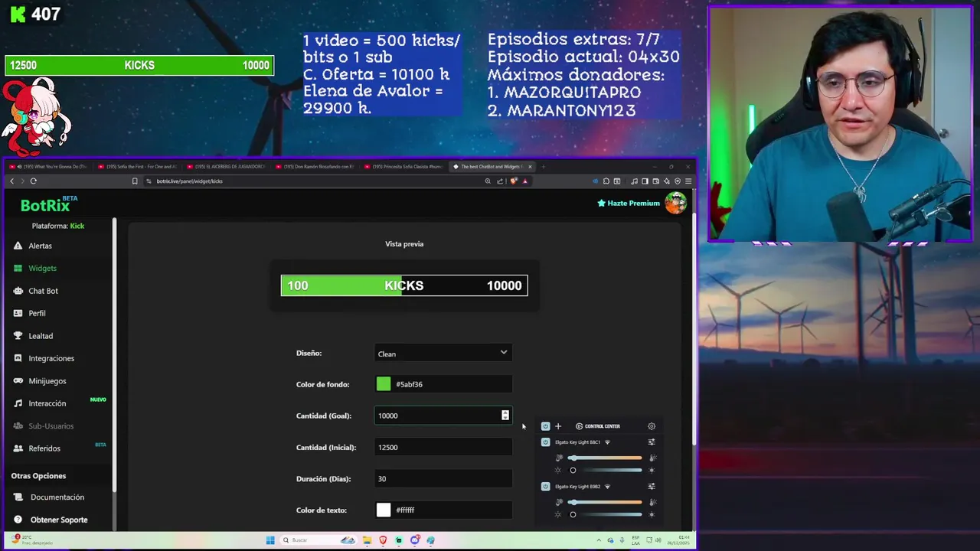
Task: Open Control Center settings gear
Action: [652, 426]
